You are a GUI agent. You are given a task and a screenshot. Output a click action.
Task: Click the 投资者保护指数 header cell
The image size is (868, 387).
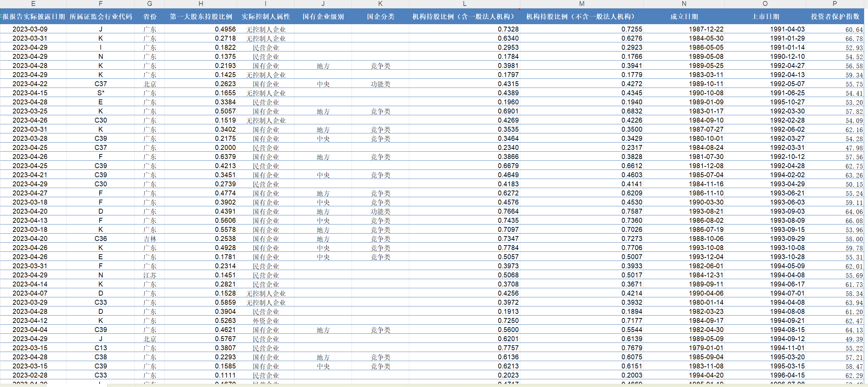[835, 16]
